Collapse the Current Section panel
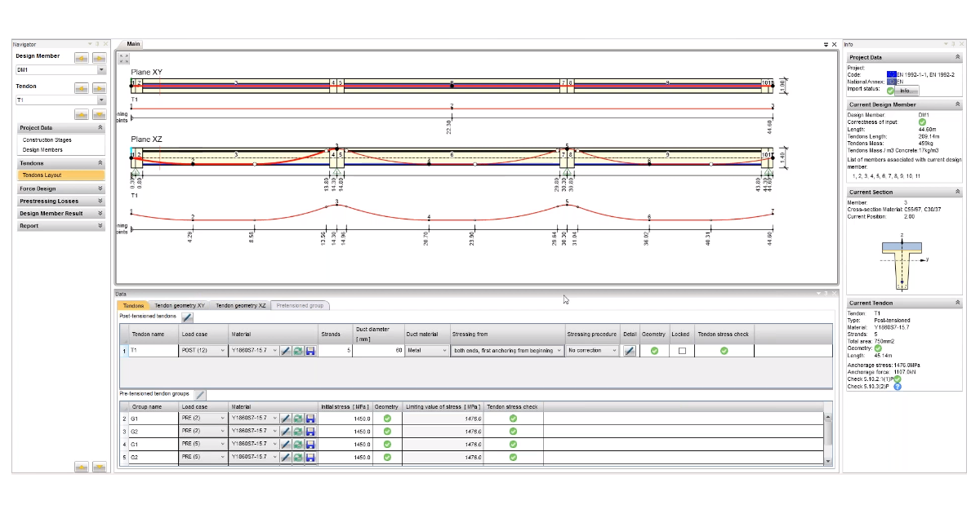This screenshot has height=514, width=980. tap(956, 193)
